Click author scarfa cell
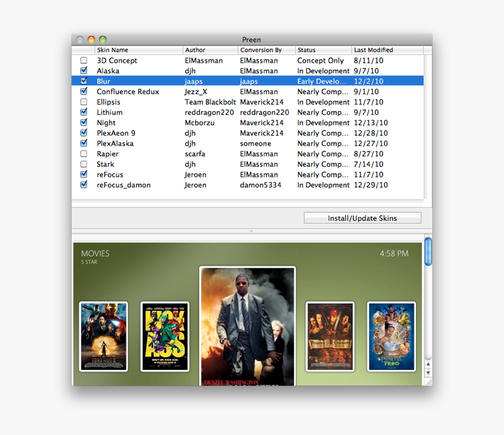The height and width of the screenshot is (435, 504). coord(195,154)
